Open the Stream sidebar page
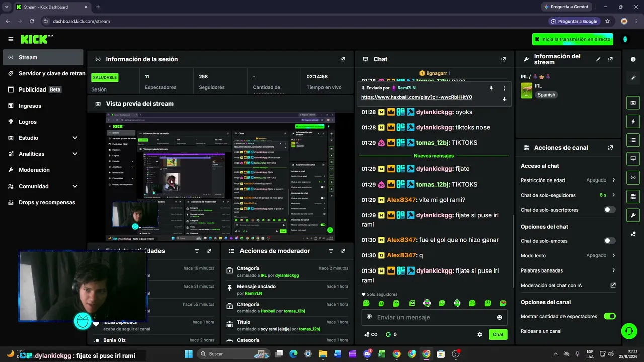 (43, 57)
